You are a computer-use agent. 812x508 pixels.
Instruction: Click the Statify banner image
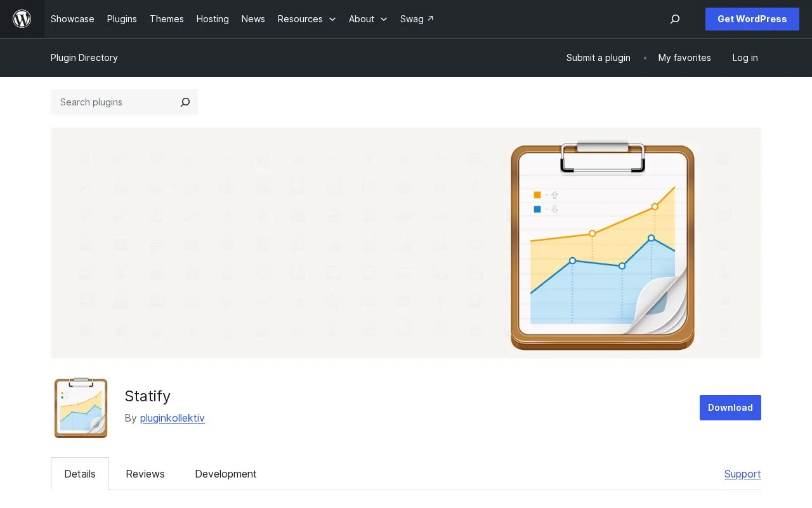(x=406, y=243)
